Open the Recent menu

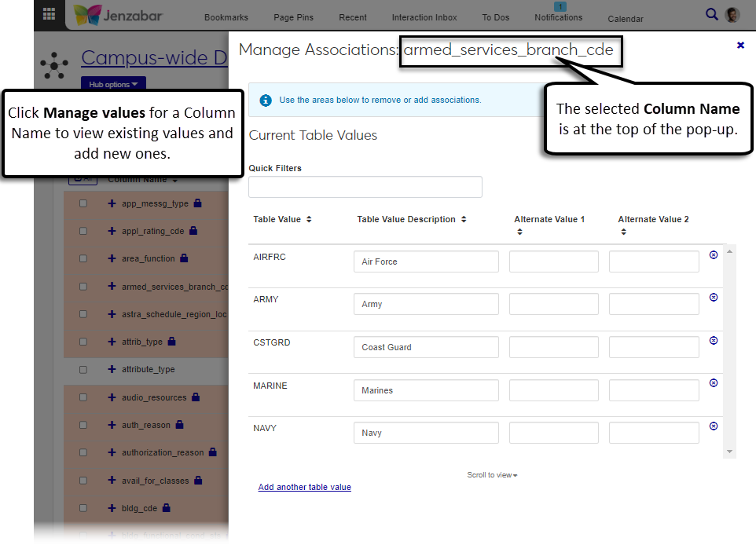click(352, 17)
